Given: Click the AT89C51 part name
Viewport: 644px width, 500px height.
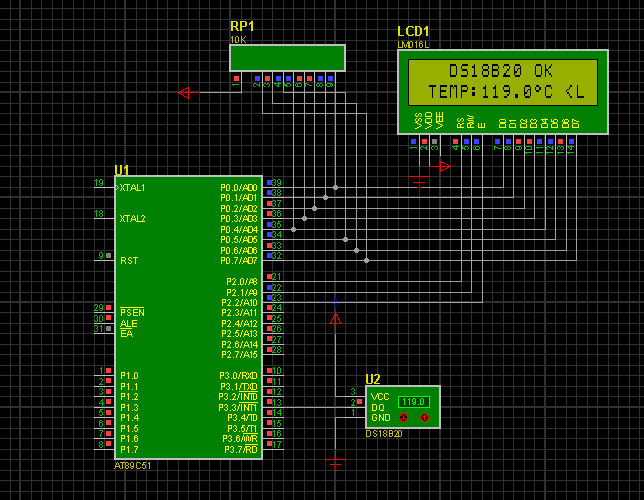Looking at the screenshot, I should (132, 466).
